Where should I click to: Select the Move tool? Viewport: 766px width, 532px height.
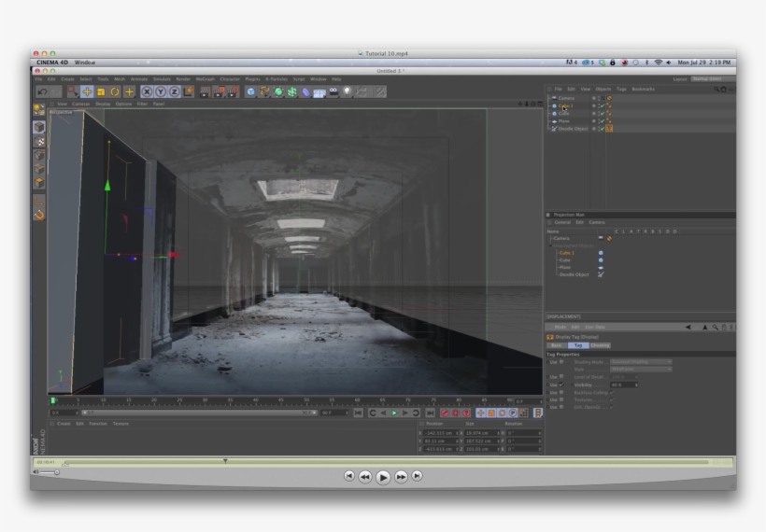[87, 91]
